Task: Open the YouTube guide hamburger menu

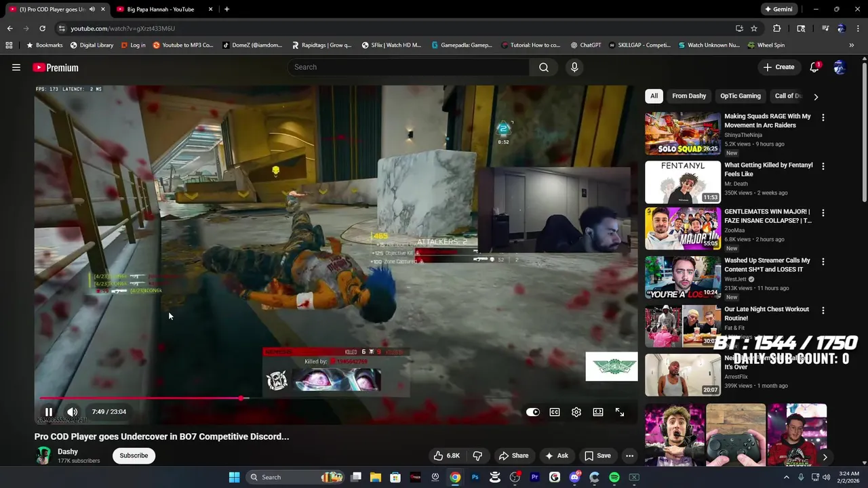Action: click(16, 68)
